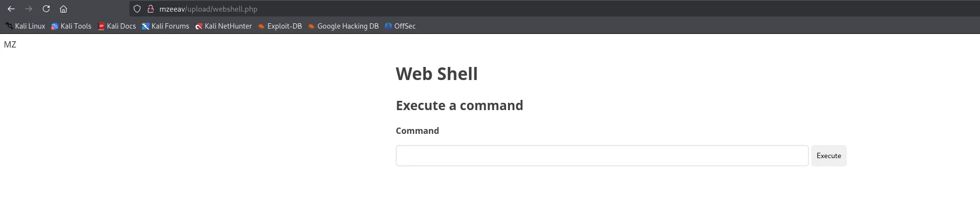Click the Web Shell heading
This screenshot has width=980, height=210.
[437, 74]
